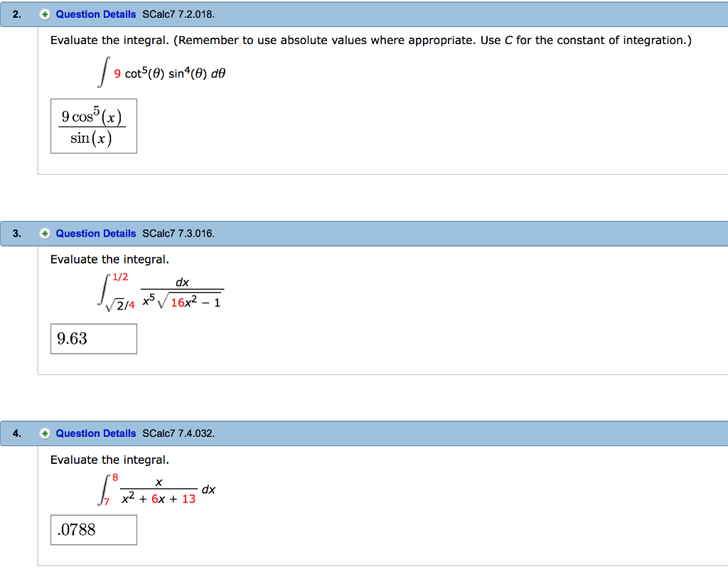The width and height of the screenshot is (728, 569).
Task: Click the blue header bar of question 2
Action: click(427, 14)
